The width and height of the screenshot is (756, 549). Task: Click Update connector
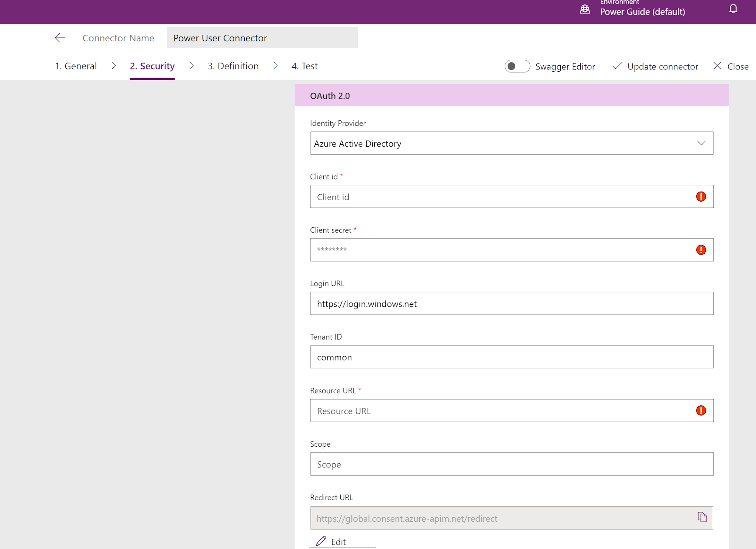[x=655, y=66]
